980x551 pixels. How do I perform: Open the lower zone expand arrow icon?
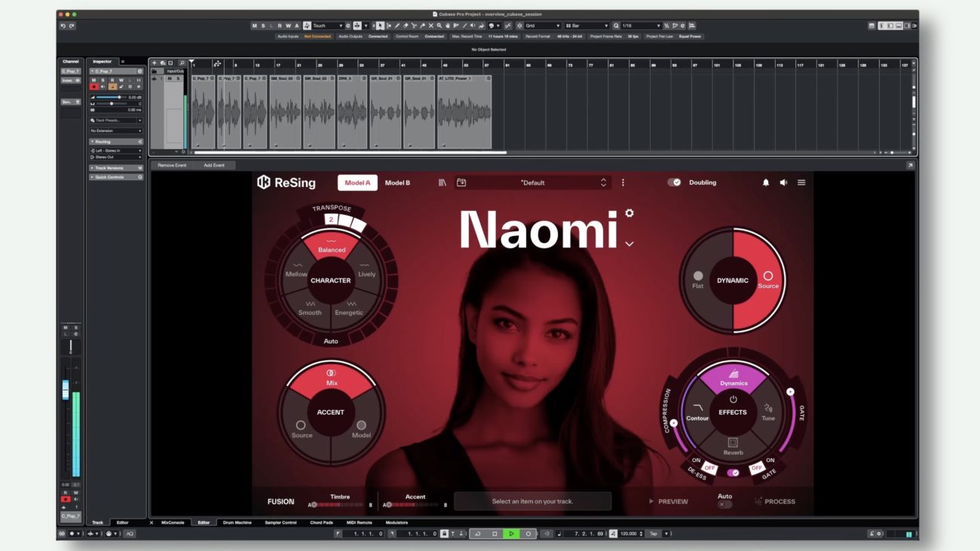tap(910, 165)
